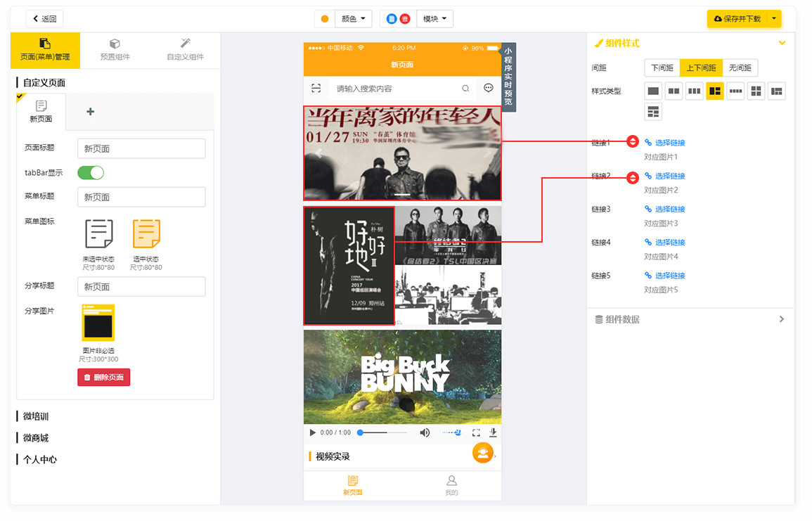Select the one-left two-right layout style
The image size is (812, 521).
click(x=715, y=91)
